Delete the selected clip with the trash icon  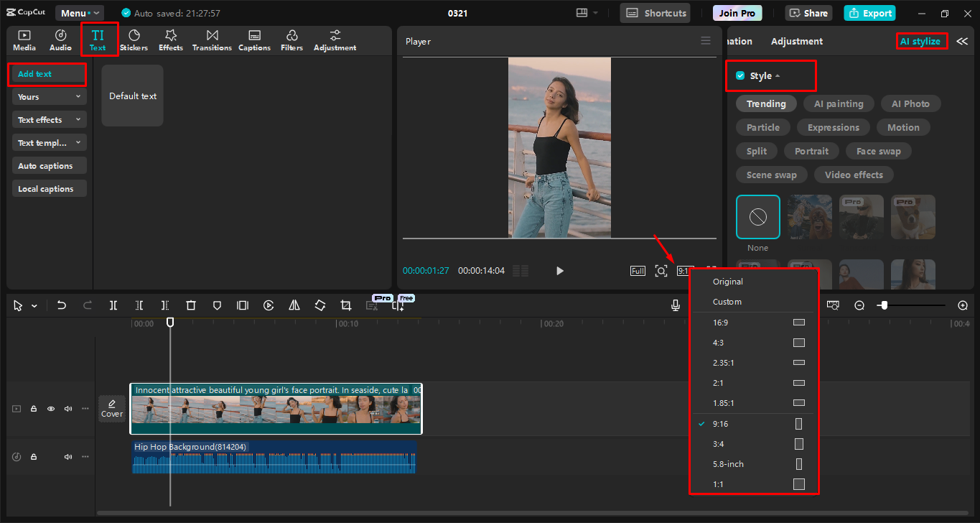coord(191,305)
